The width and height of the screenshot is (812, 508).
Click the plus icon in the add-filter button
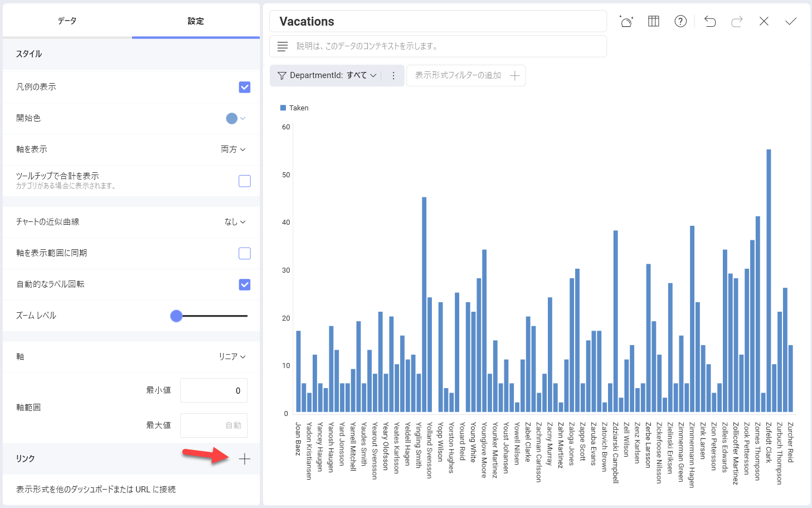(515, 75)
